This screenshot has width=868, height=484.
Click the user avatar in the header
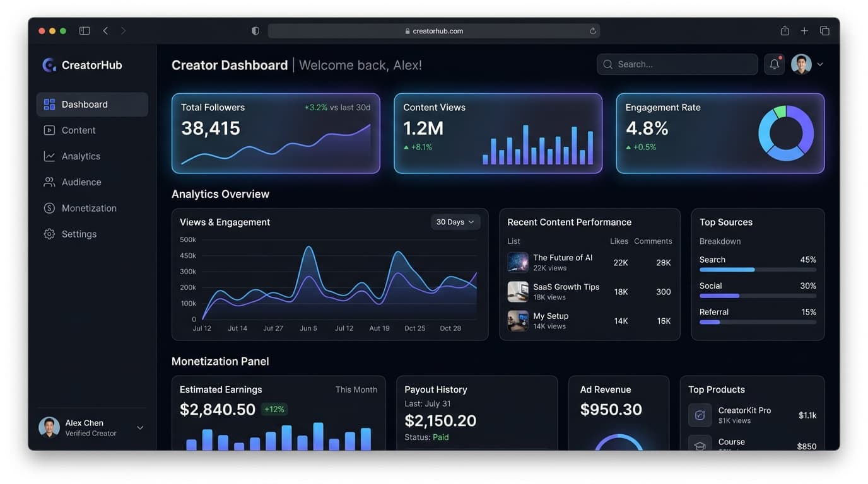[x=801, y=64]
